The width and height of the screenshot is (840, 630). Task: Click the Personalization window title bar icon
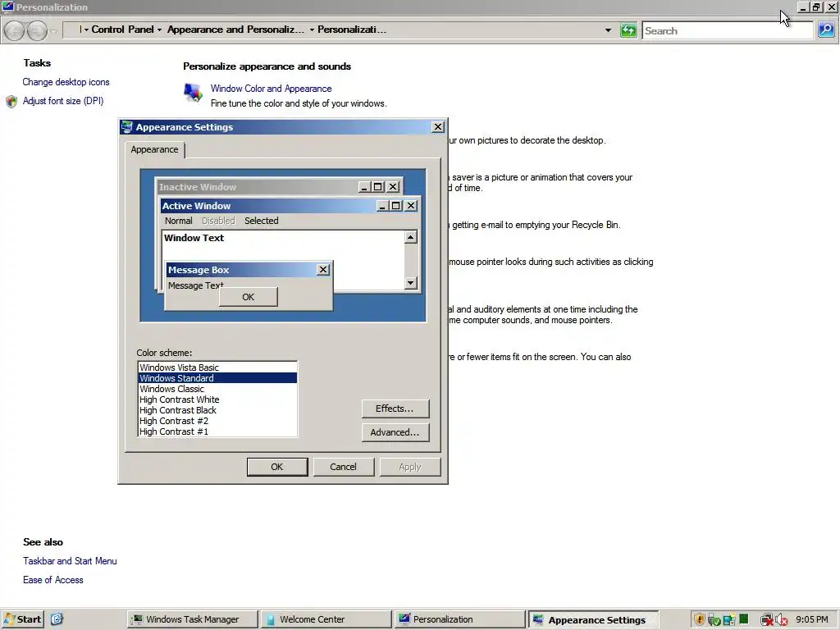(7, 7)
